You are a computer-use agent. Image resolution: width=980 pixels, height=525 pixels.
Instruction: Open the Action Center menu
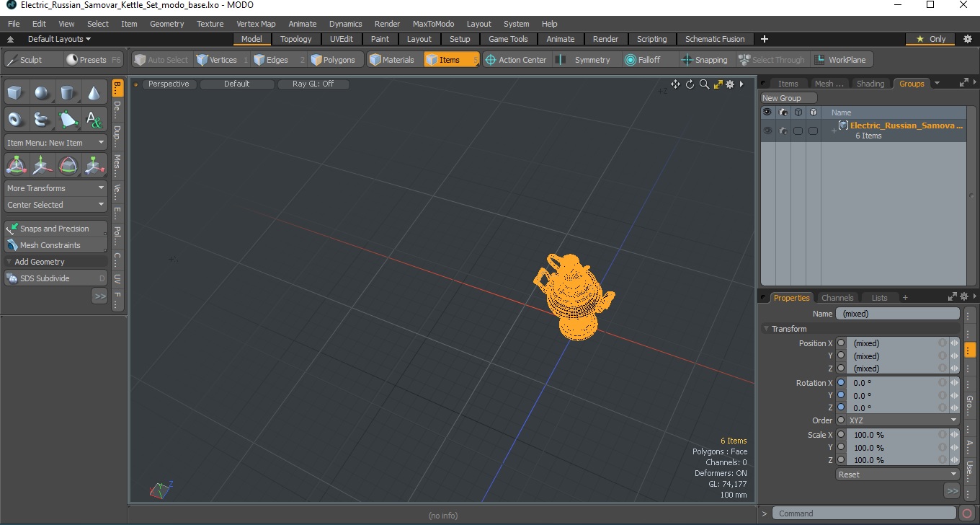516,60
